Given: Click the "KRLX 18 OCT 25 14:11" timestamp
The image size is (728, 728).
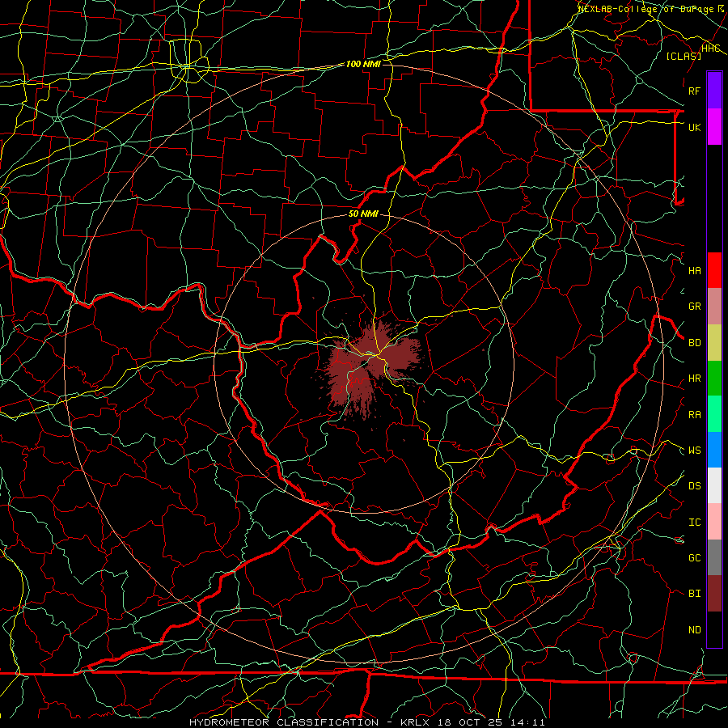Looking at the screenshot, I should pos(472,722).
